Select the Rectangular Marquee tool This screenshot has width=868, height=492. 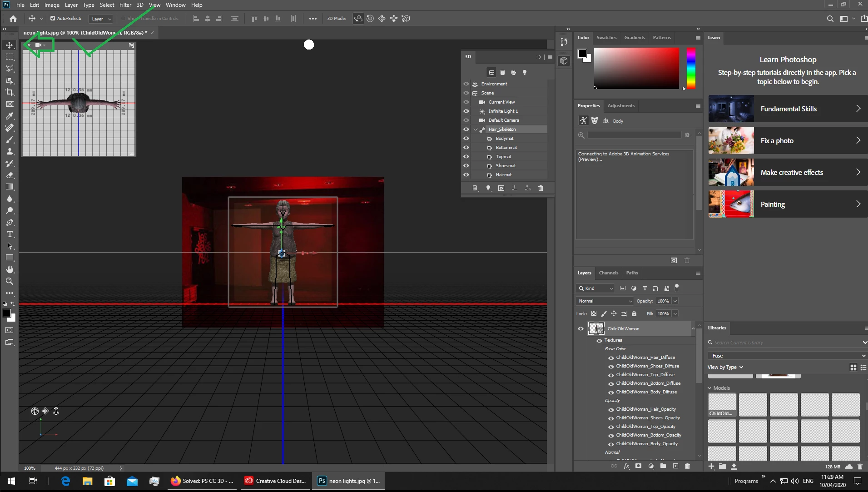tap(10, 57)
